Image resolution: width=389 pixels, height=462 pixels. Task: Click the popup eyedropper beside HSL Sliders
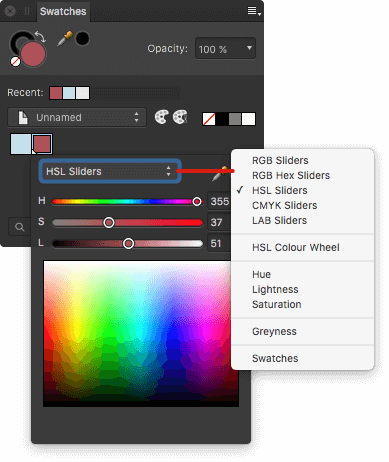(x=220, y=174)
